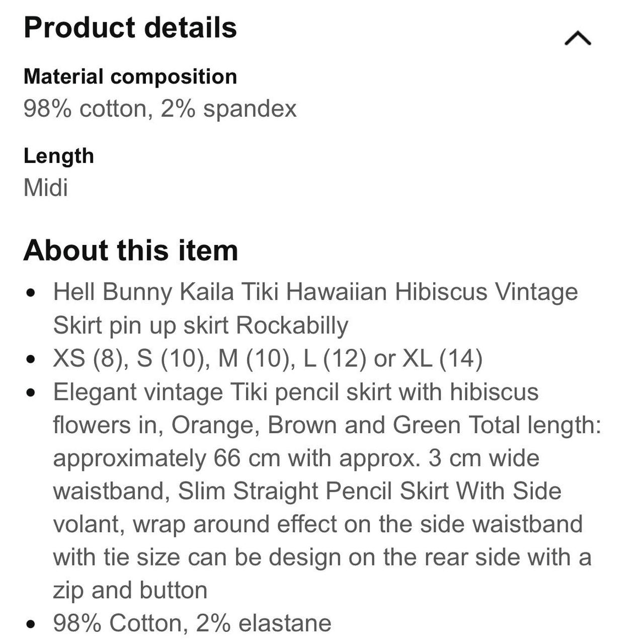Viewport: 644px width, 644px height.
Task: Select the zip and button text
Action: tap(130, 590)
